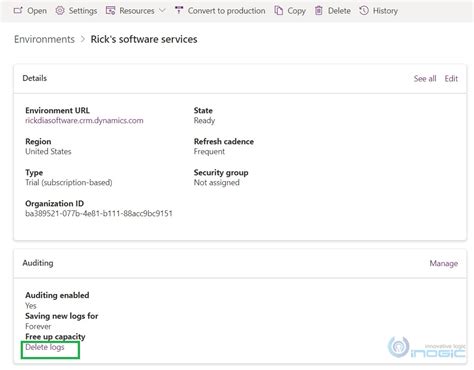This screenshot has width=474, height=370.
Task: Click the Resources icon in toolbar
Action: click(x=110, y=11)
